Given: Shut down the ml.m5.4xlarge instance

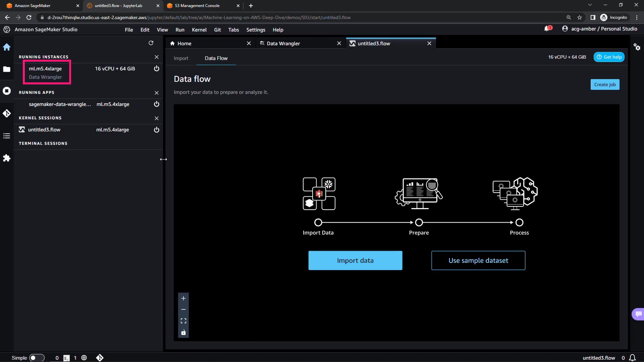Looking at the screenshot, I should (x=156, y=69).
